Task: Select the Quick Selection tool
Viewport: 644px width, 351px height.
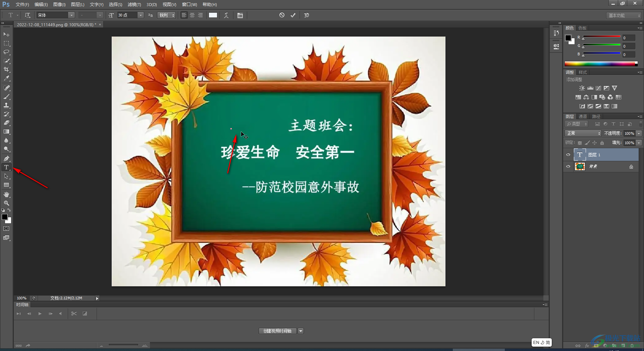Action: [6, 61]
